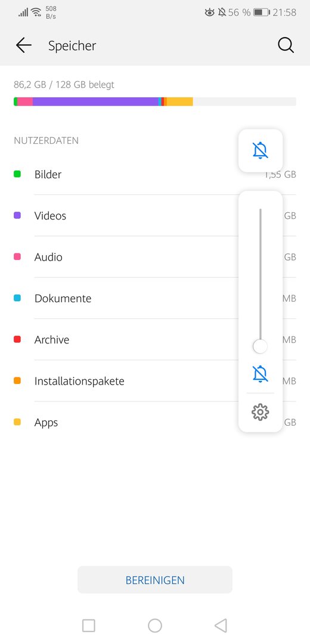Open the Bilder storage category
310x644 pixels.
pyautogui.click(x=155, y=174)
